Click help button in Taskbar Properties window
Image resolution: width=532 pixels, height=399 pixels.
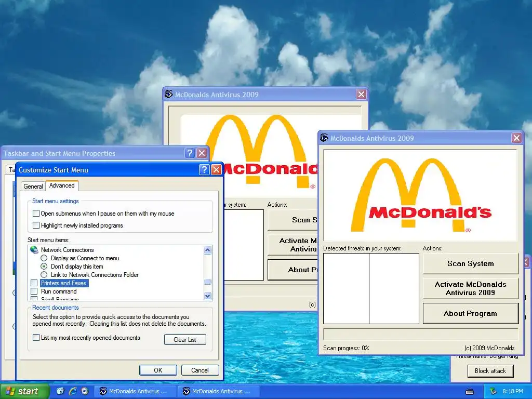(190, 153)
